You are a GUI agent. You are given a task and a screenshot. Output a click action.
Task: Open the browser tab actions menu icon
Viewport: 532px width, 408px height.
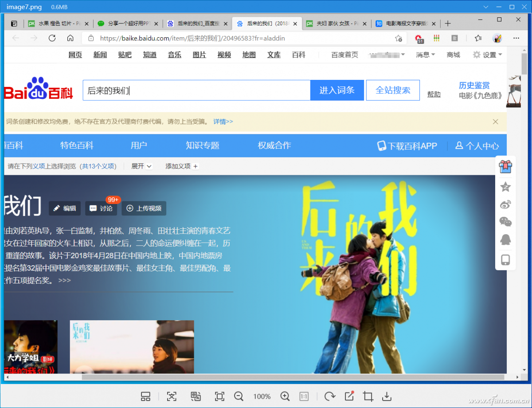pos(14,24)
